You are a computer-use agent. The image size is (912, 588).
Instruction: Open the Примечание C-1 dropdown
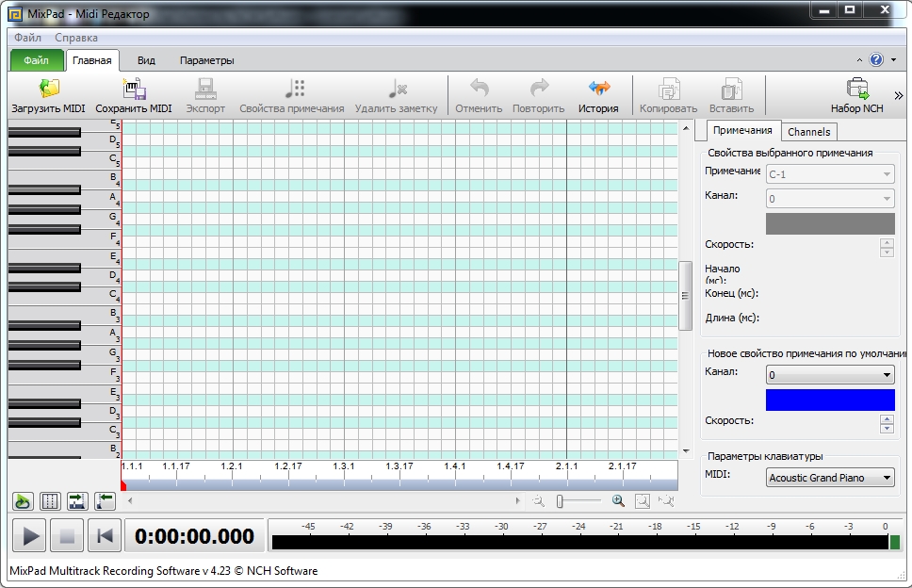point(830,174)
